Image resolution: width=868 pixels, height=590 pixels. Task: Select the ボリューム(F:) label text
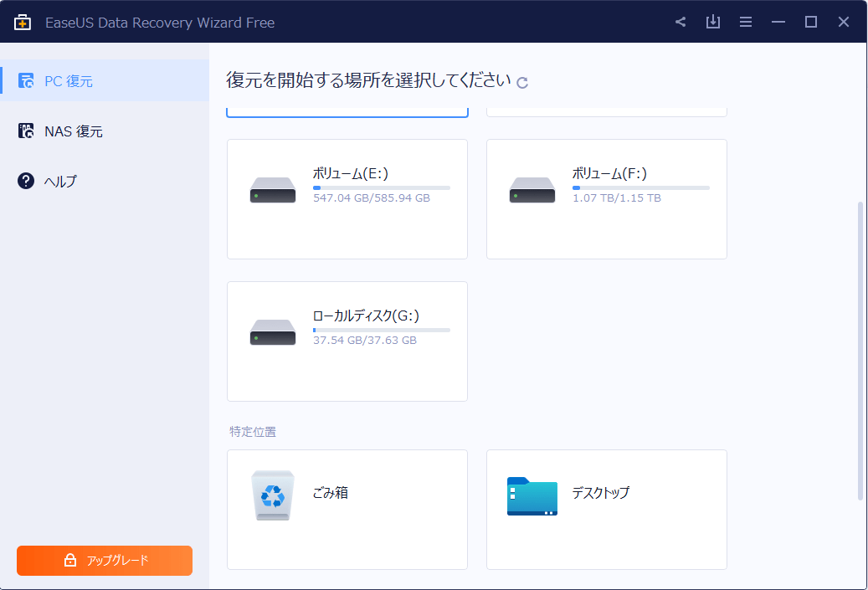click(x=609, y=173)
